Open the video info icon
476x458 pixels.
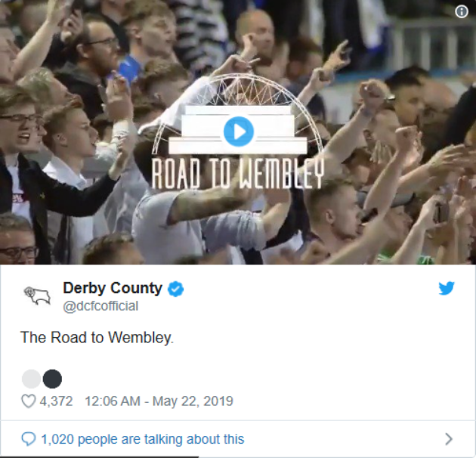pos(462,12)
